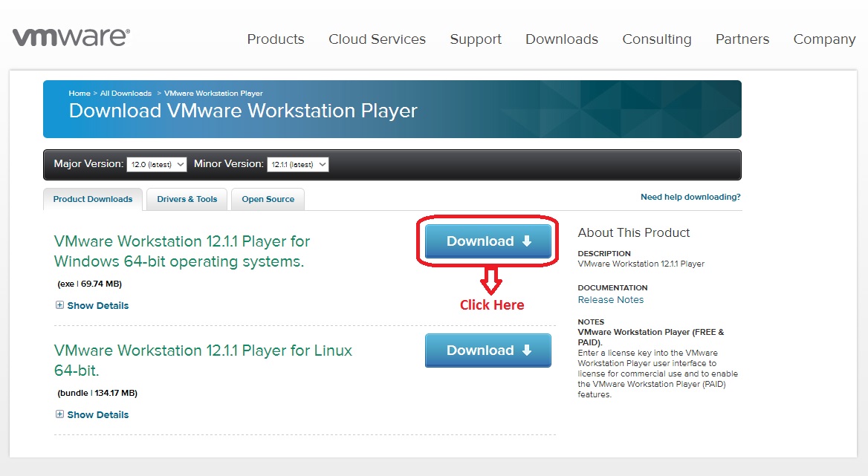The height and width of the screenshot is (476, 868).
Task: Open the Major Version dropdown
Action: (x=157, y=164)
